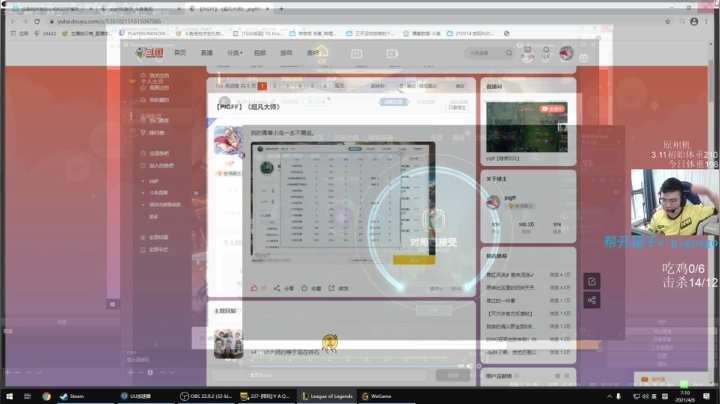Switch to League of Legends in taskbar

[x=327, y=396]
